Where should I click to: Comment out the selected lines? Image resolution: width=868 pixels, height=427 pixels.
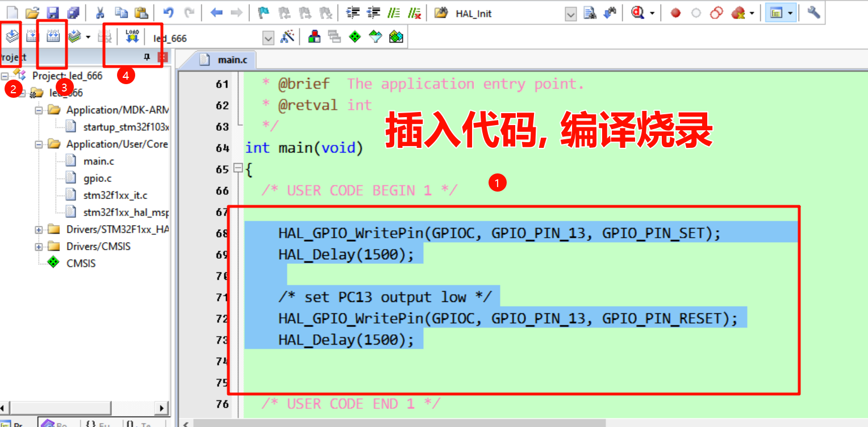(x=394, y=13)
